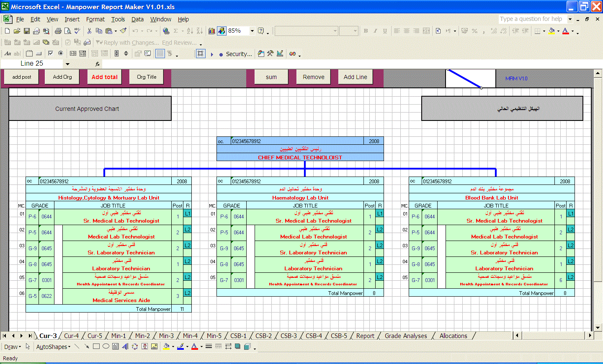Viewport: 603px width, 364px height.
Task: Toggle the Borders button
Action: [x=537, y=31]
